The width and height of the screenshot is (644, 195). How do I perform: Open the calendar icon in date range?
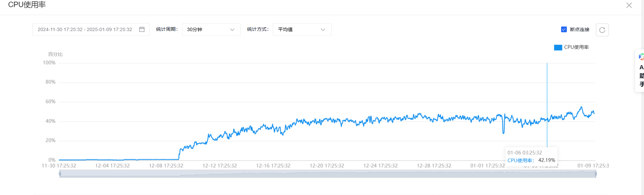coord(142,29)
